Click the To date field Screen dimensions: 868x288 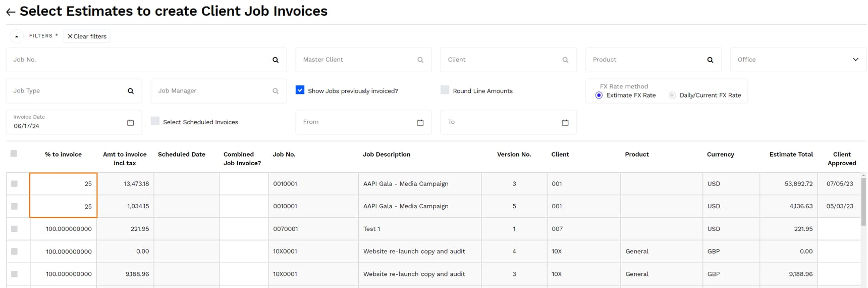pyautogui.click(x=508, y=122)
